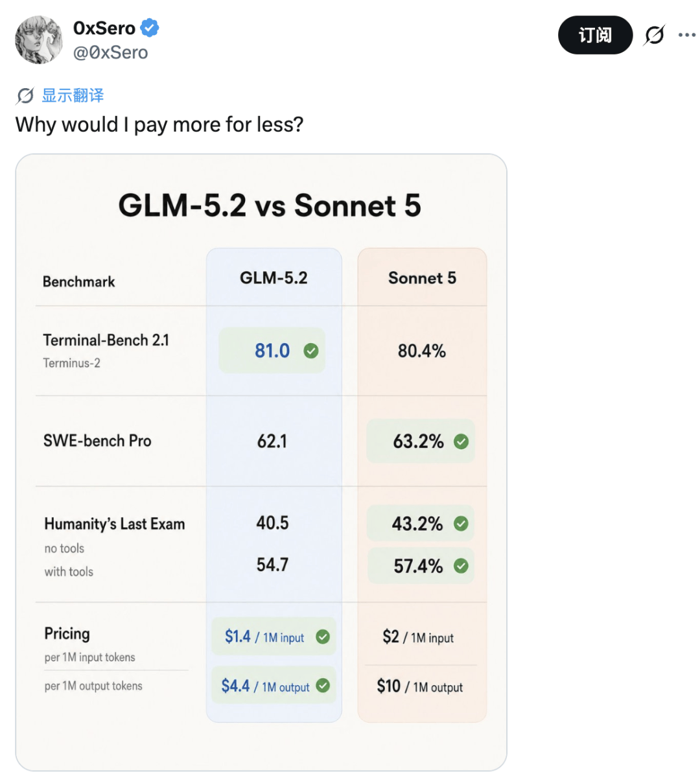Click the @0xSero handle
700x774 pixels.
[x=111, y=53]
